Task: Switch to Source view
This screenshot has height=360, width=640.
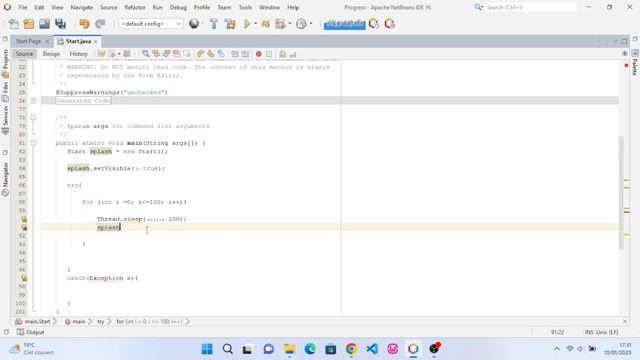Action: pyautogui.click(x=24, y=54)
